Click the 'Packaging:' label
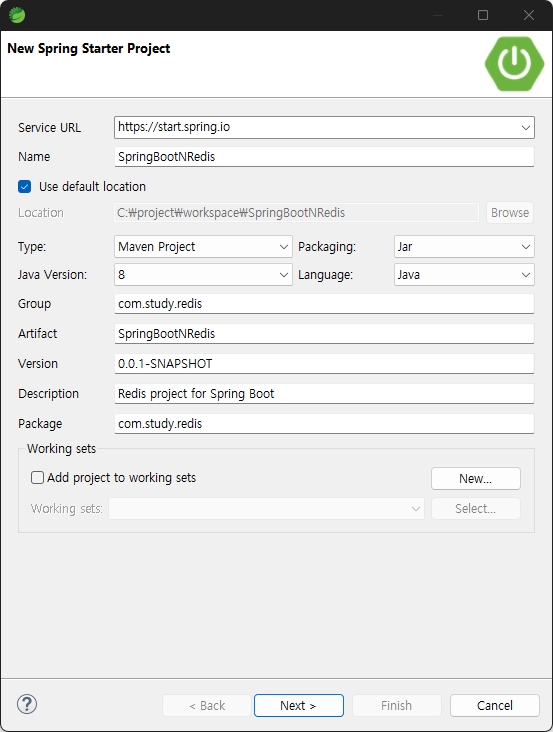The height and width of the screenshot is (732, 553). pos(327,246)
